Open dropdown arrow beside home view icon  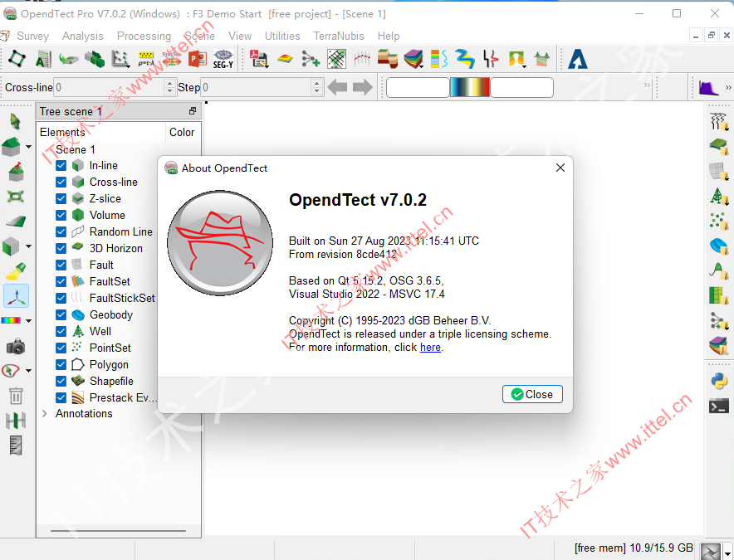(x=28, y=147)
